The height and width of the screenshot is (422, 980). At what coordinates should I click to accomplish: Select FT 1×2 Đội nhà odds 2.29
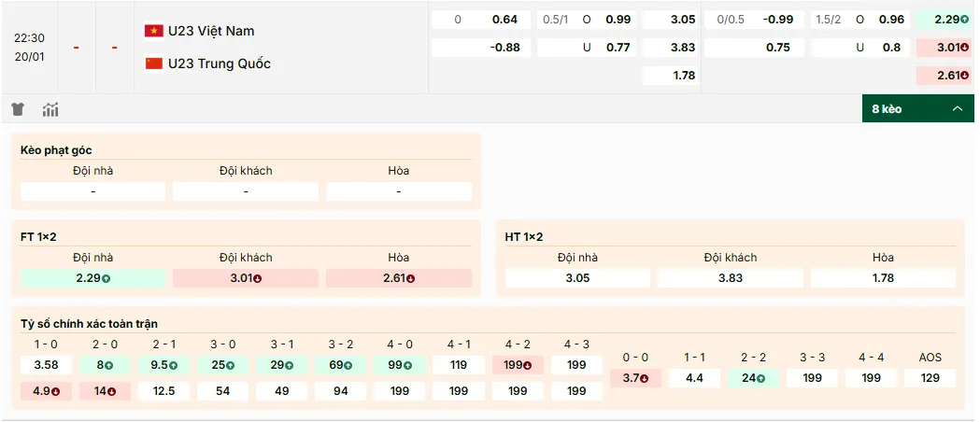pyautogui.click(x=92, y=278)
